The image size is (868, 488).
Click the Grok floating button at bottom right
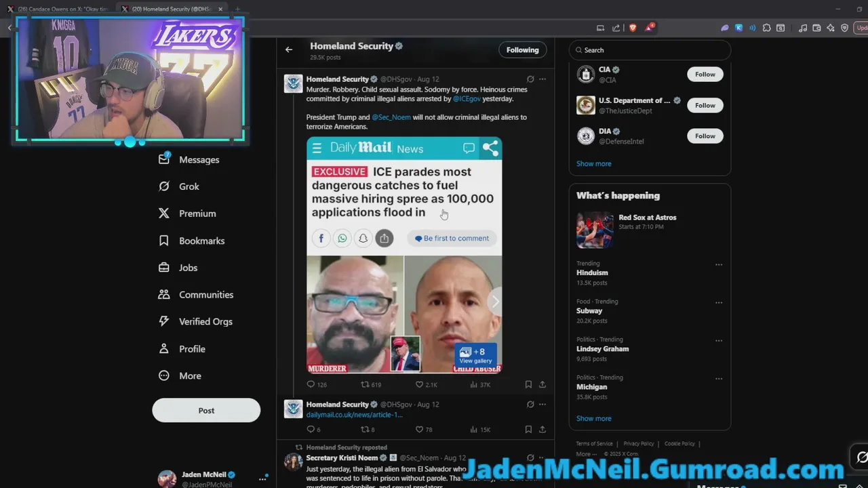tap(861, 457)
